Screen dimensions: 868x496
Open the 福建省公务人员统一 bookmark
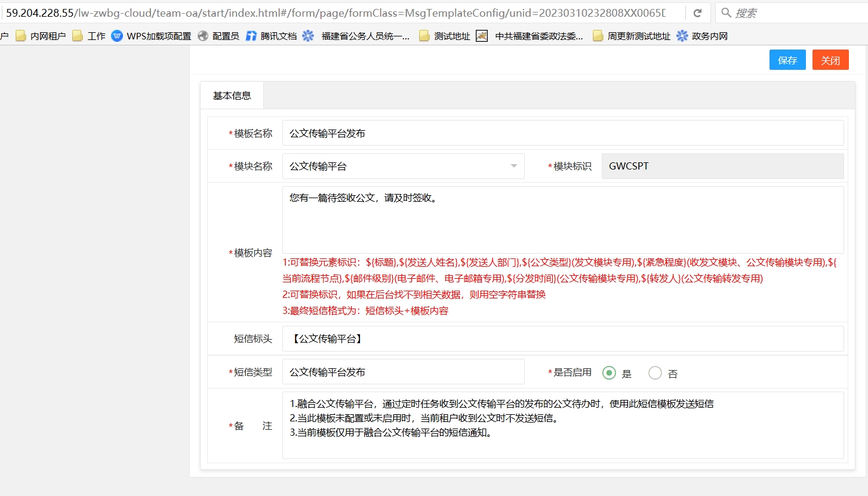[356, 36]
